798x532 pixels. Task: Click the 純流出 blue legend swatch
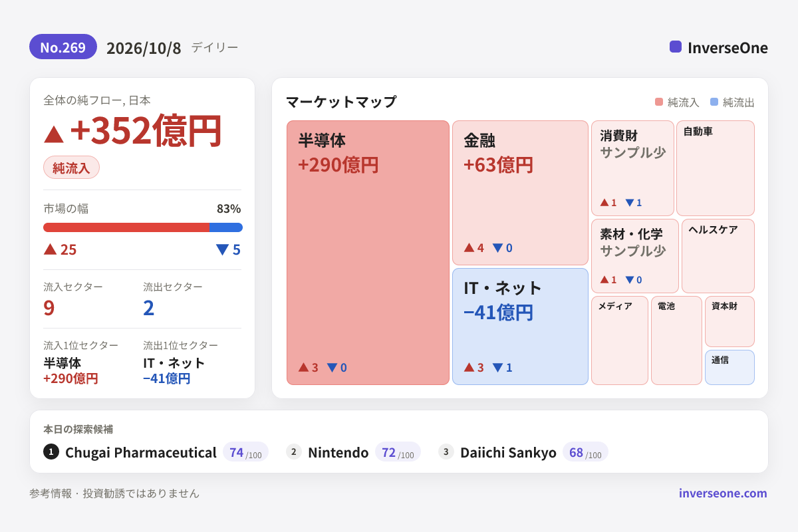coord(714,102)
